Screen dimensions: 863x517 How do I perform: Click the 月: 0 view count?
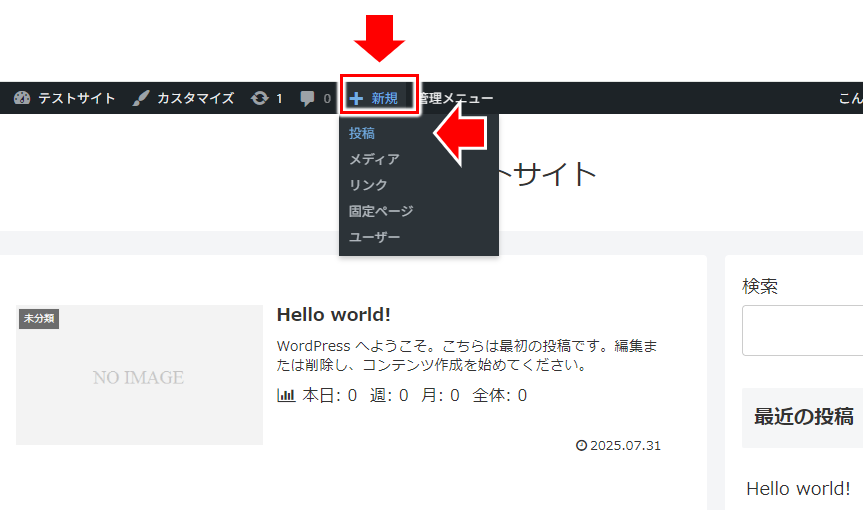coord(440,395)
